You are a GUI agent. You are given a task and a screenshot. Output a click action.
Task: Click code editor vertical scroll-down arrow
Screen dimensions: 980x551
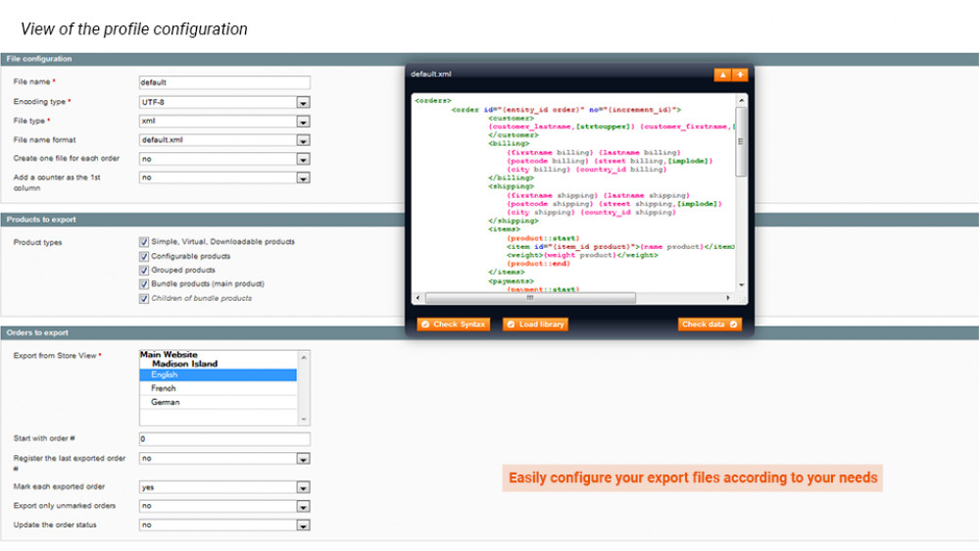tap(741, 285)
